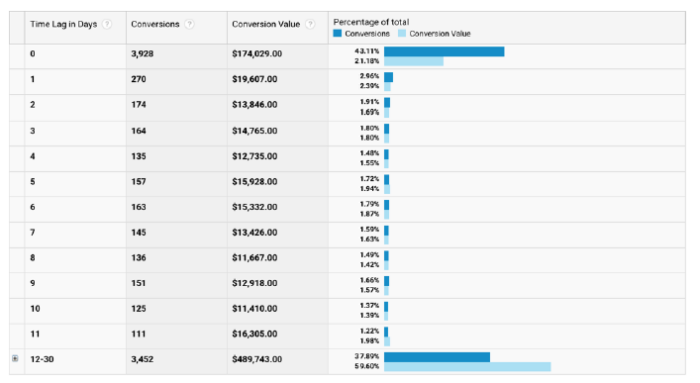Viewport: 700px width, 383px height.
Task: Click the 12-30 time lag label
Action: (x=42, y=359)
